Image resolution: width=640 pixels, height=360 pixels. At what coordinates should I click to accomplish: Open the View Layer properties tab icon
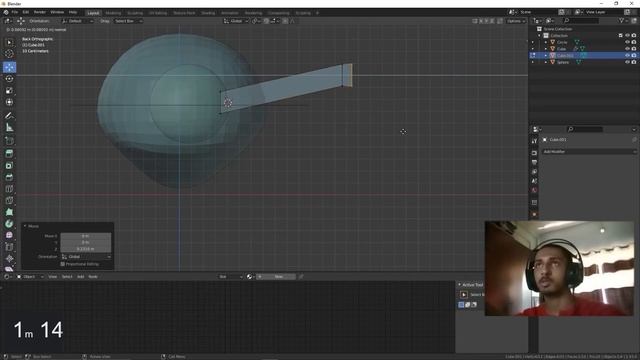[x=534, y=171]
